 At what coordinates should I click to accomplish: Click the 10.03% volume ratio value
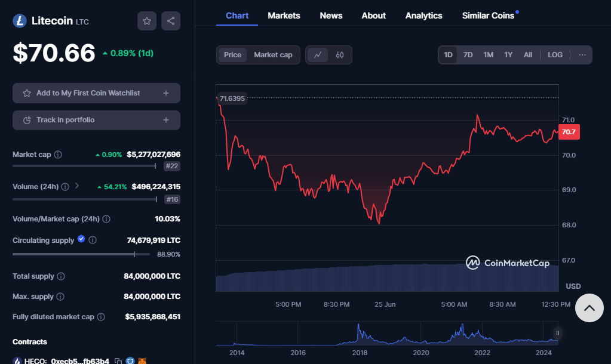click(168, 219)
